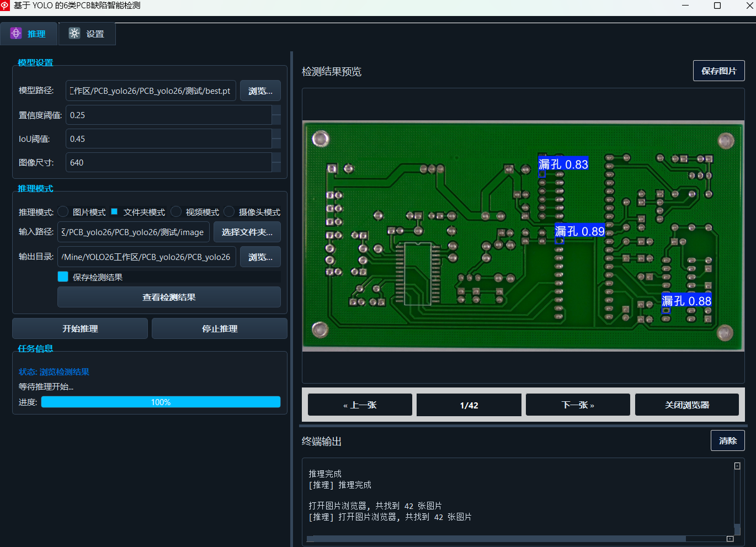This screenshot has height=547, width=756.
Task: Click the 100% progress bar
Action: 161,402
